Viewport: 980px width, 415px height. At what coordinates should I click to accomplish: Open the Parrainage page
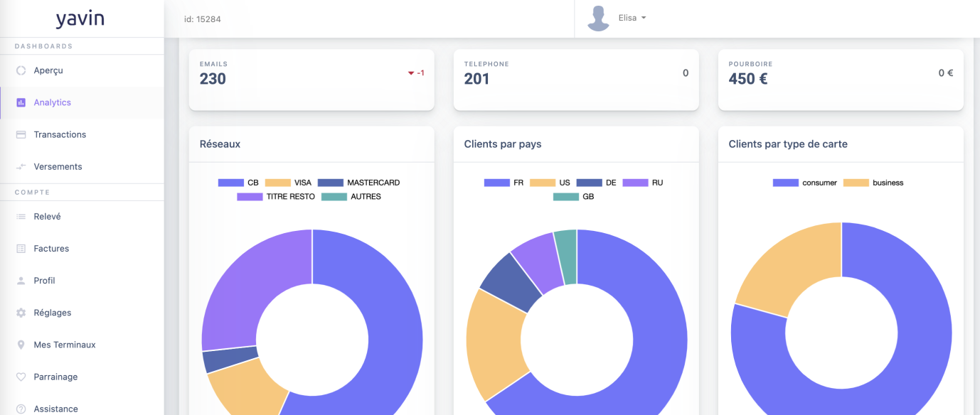82,377
